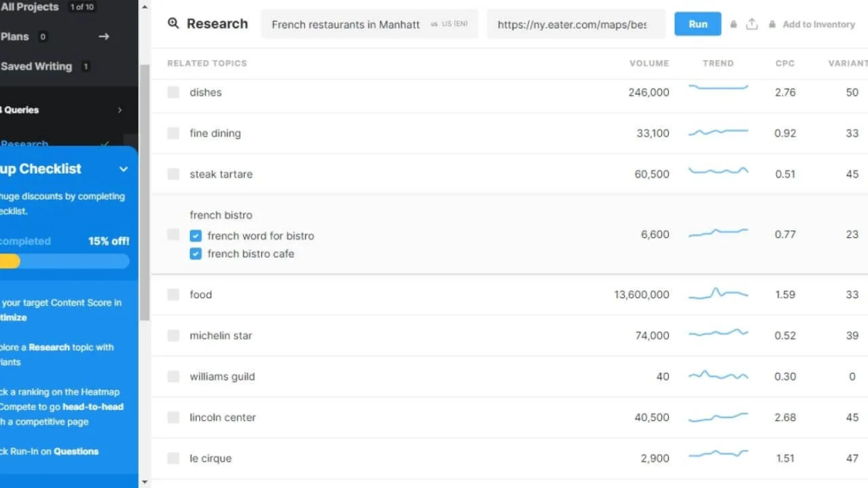The height and width of the screenshot is (488, 868).
Task: Open Plans in the sidebar
Action: point(14,36)
